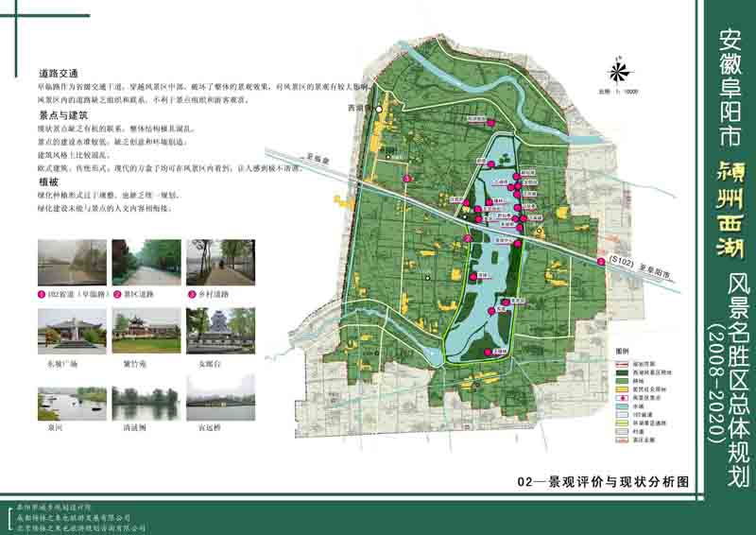Open the village road photo with trees
Screen dimensions: 756x535
220,262
